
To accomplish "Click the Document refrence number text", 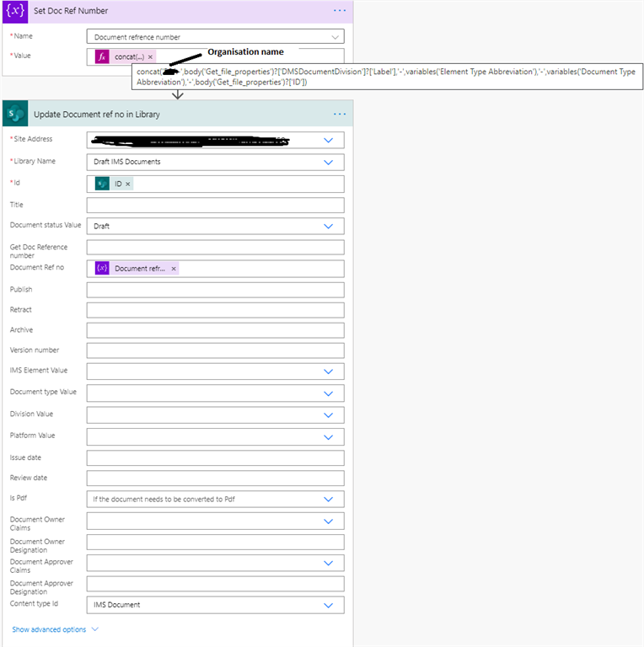I will point(137,37).
